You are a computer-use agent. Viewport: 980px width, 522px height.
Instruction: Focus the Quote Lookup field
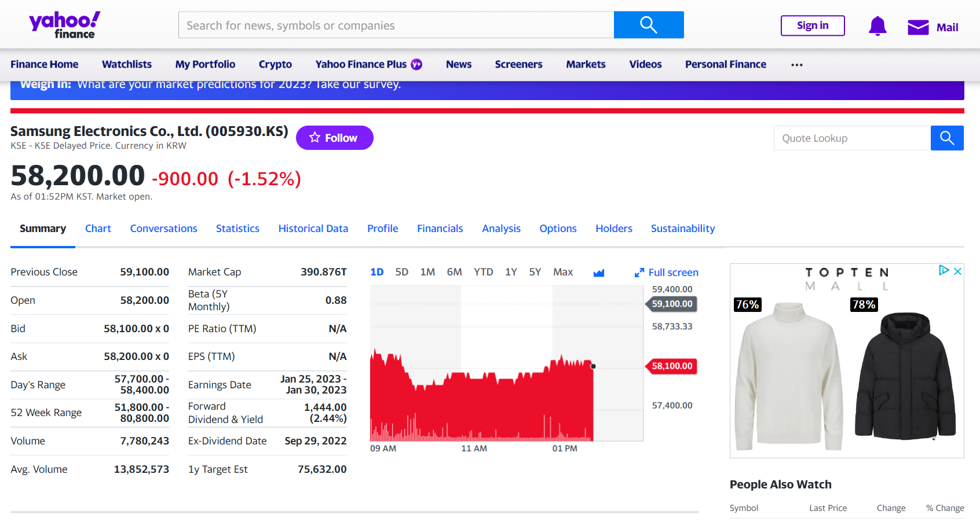(x=852, y=138)
